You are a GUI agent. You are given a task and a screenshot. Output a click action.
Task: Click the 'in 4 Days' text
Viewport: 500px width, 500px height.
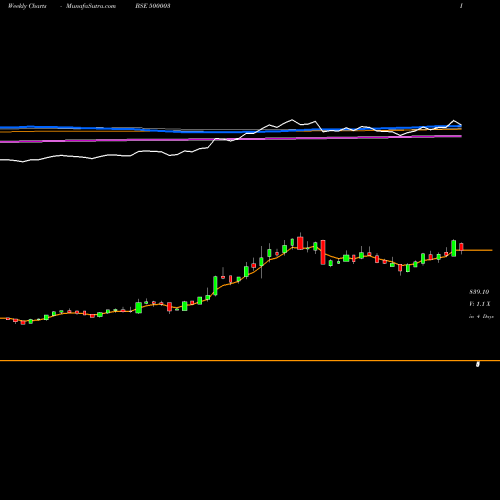pyautogui.click(x=481, y=316)
